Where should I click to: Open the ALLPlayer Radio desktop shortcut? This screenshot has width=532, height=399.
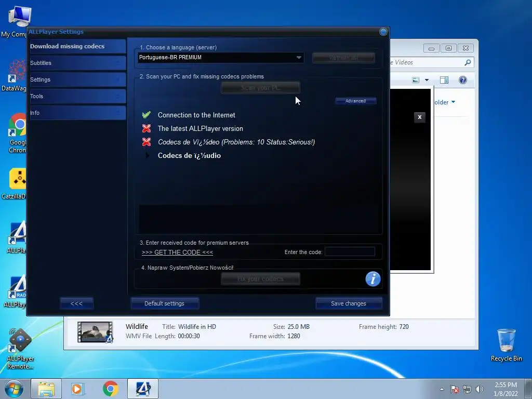point(16,291)
